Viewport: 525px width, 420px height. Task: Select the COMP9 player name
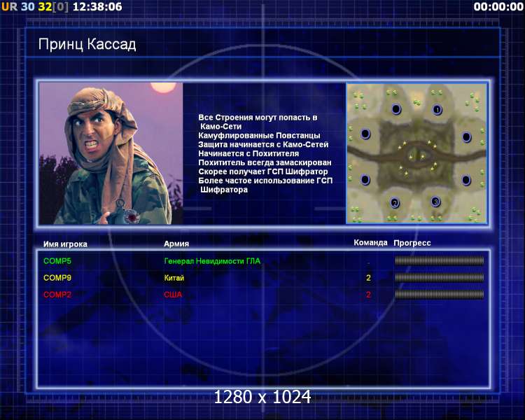click(x=57, y=278)
